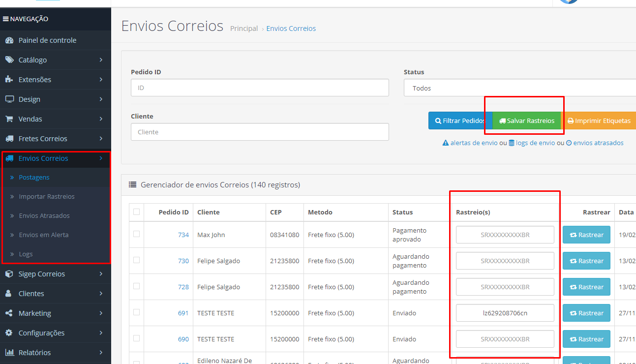The width and height of the screenshot is (636, 364).
Task: Open the Status dropdown showing Todos
Action: (x=520, y=88)
